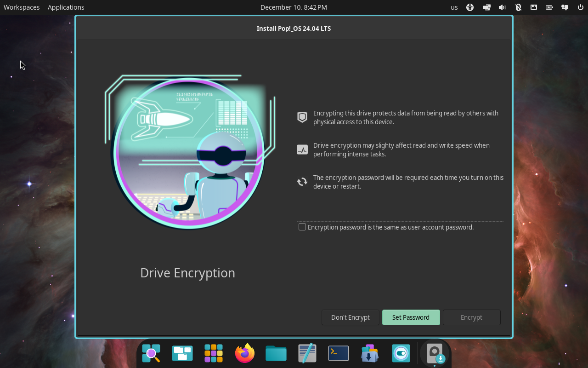Open the us keyboard layout selector
This screenshot has width=588, height=368.
point(454,7)
